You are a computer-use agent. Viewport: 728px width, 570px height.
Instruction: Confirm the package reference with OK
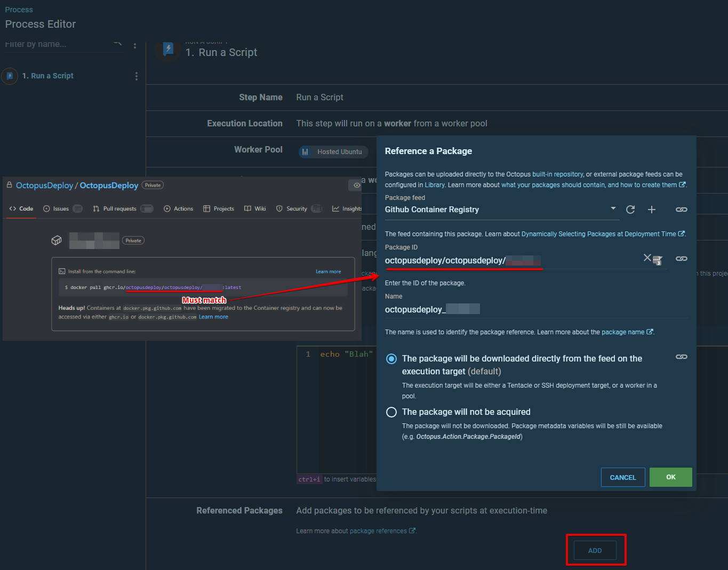point(670,477)
